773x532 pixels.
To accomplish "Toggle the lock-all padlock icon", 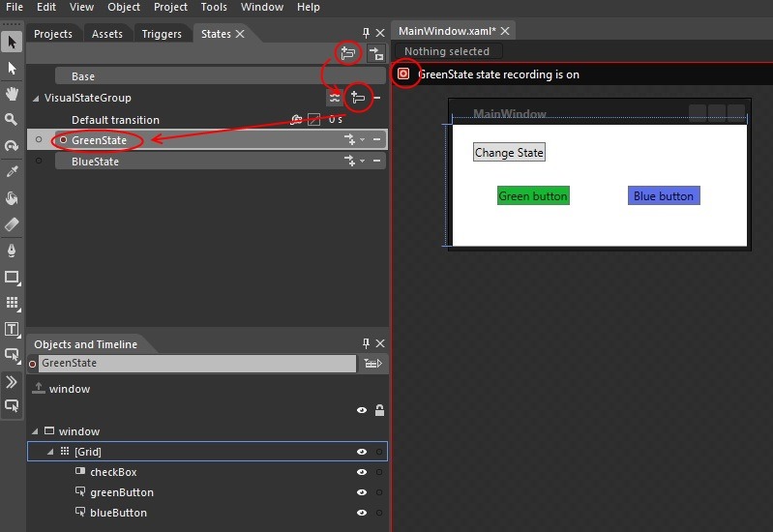I will pyautogui.click(x=379, y=410).
